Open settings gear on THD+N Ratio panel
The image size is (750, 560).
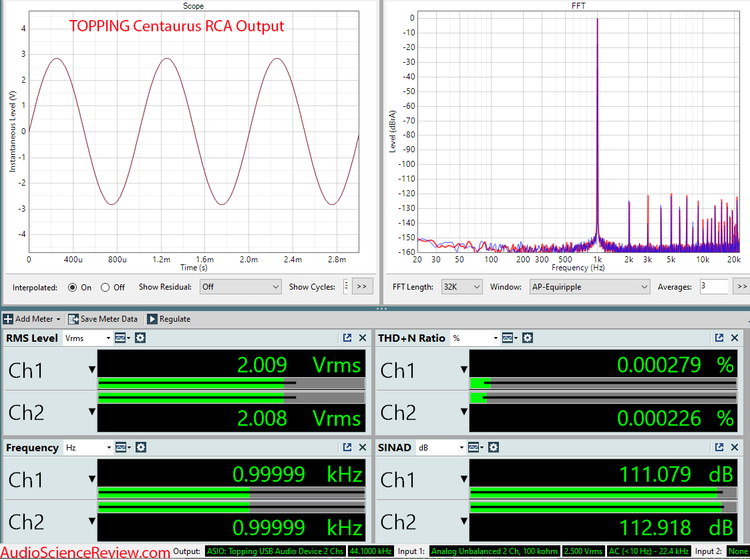pos(528,338)
